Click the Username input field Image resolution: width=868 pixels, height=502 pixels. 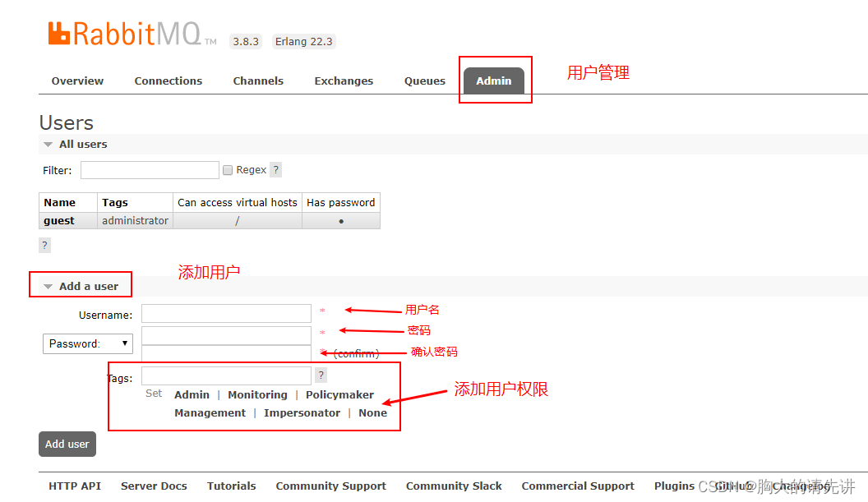(226, 313)
